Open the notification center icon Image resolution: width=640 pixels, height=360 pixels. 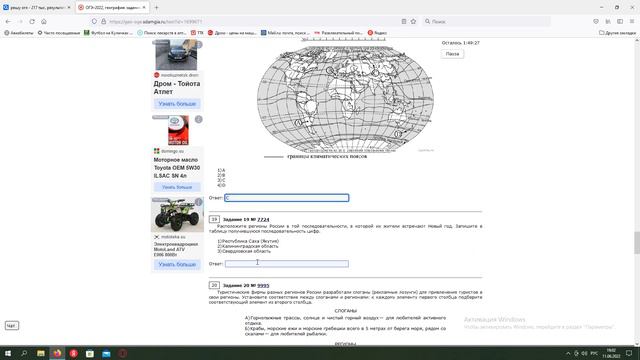coord(629,353)
